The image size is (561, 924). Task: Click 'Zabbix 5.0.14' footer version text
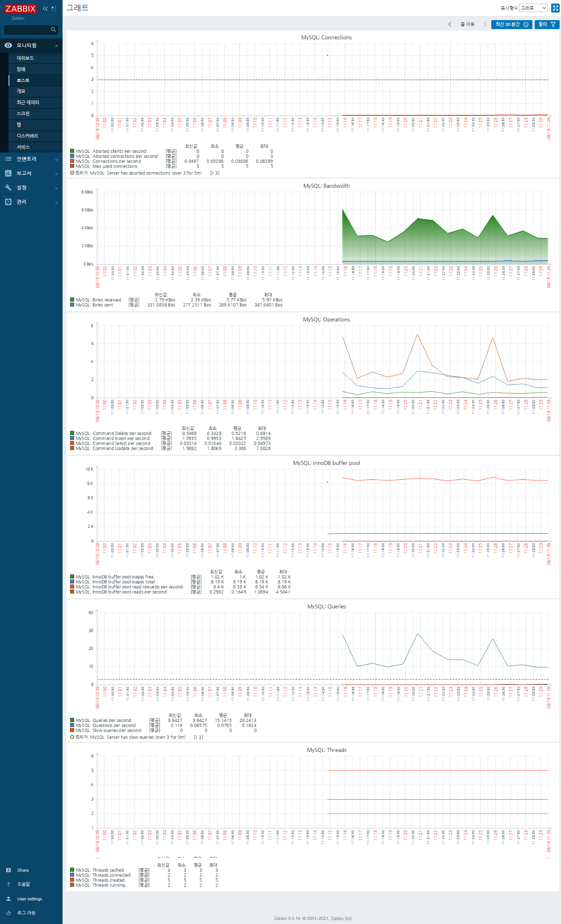coord(287,919)
